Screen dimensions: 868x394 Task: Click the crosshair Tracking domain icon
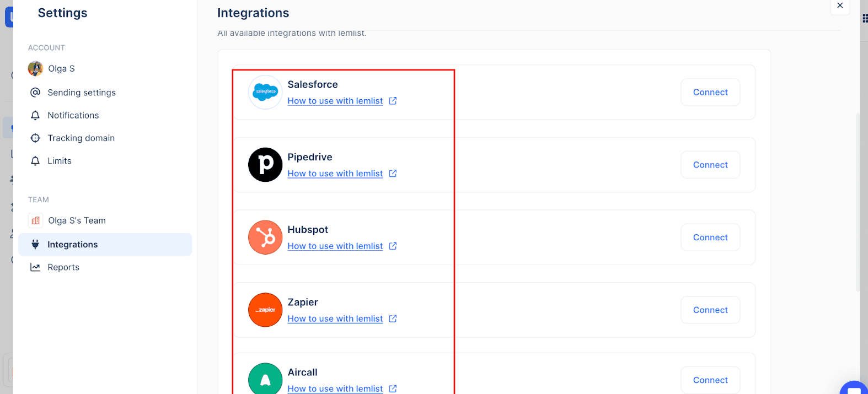[35, 138]
